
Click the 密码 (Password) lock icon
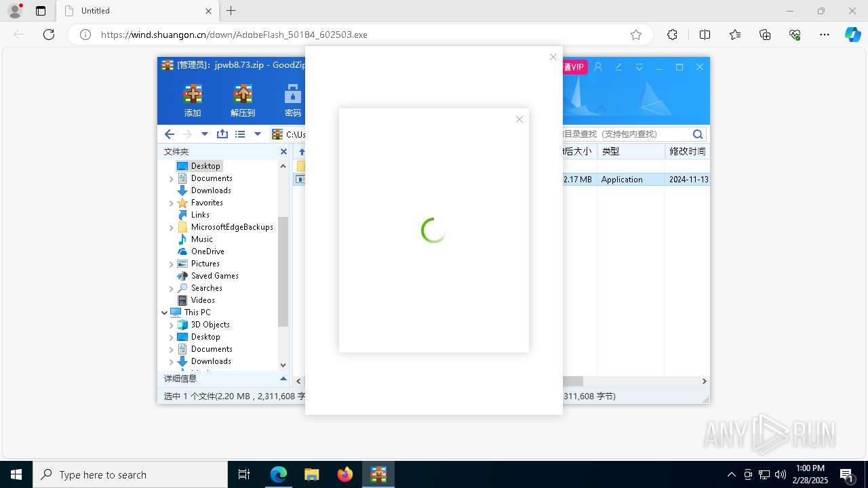click(293, 94)
